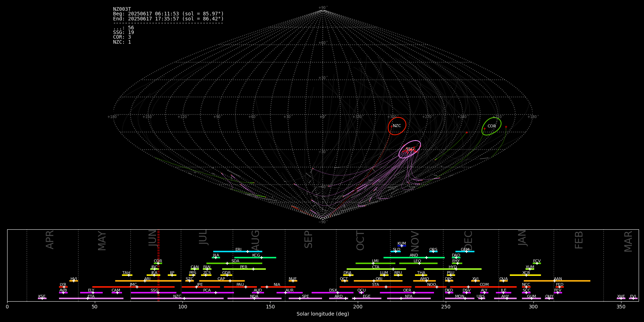Click the APR month label
Screen dimensions: 644x322
coord(50,240)
